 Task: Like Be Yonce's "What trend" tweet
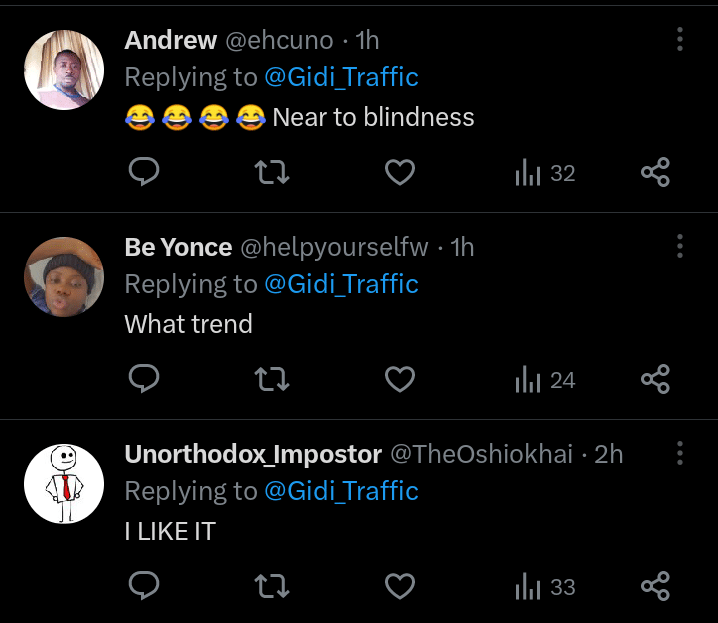(x=400, y=380)
